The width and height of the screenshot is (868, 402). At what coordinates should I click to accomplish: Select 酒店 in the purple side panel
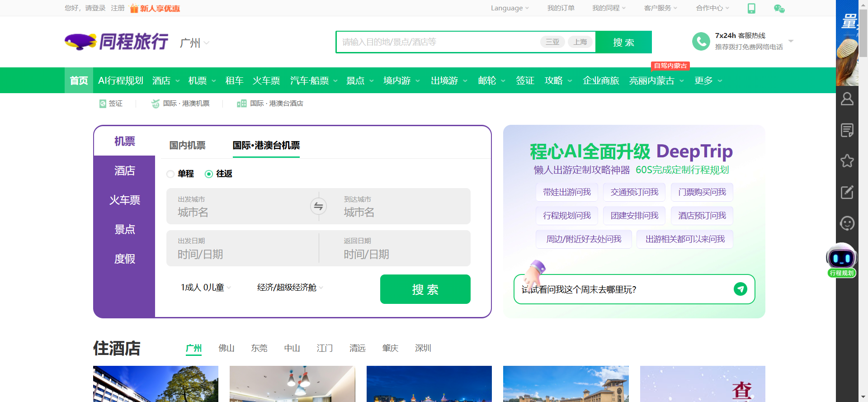(x=124, y=170)
